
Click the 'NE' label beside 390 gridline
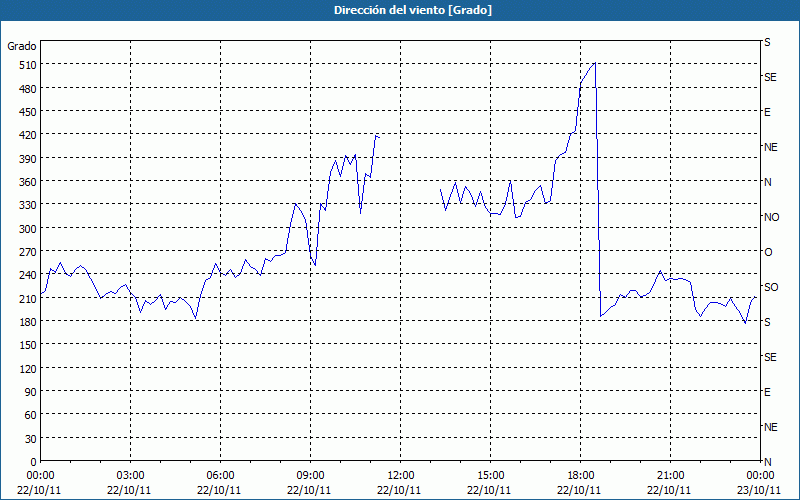tap(771, 147)
